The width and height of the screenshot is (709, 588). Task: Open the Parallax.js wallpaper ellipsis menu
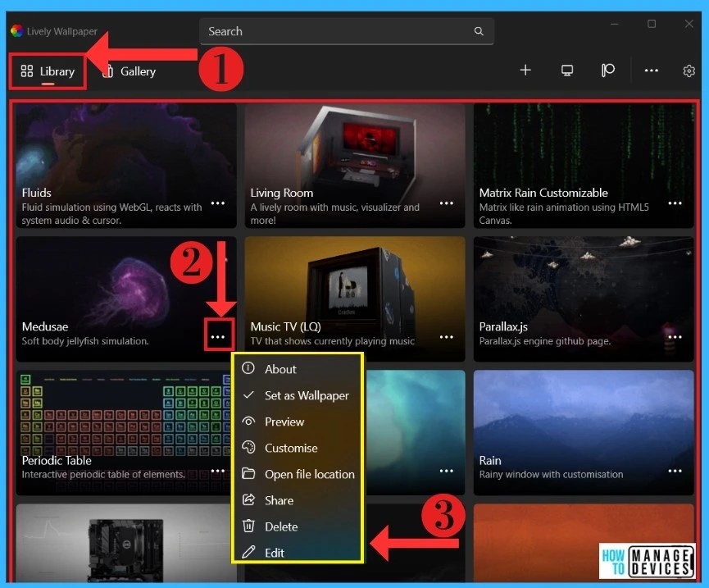click(675, 337)
